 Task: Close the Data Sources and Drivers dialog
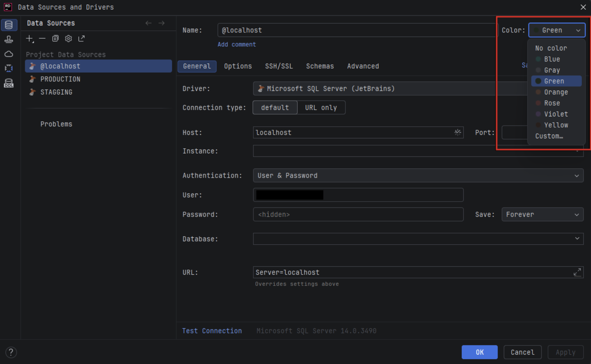583,7
